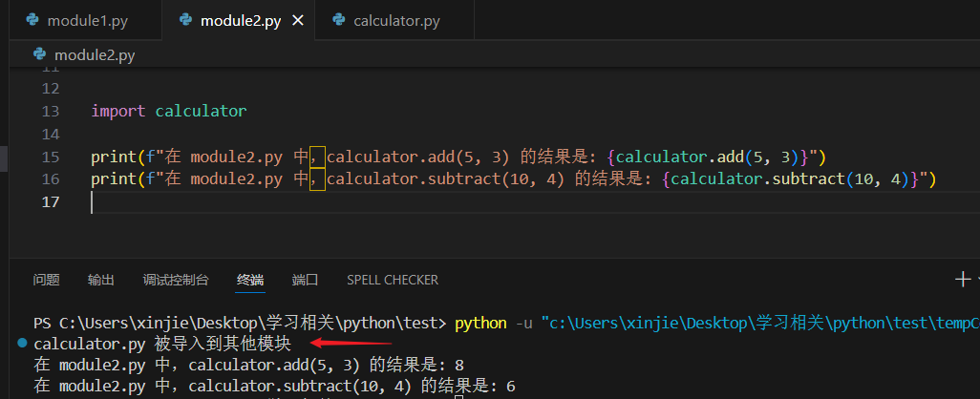This screenshot has height=399, width=980.
Task: Open the 问题 (Problems) panel tab
Action: click(46, 280)
